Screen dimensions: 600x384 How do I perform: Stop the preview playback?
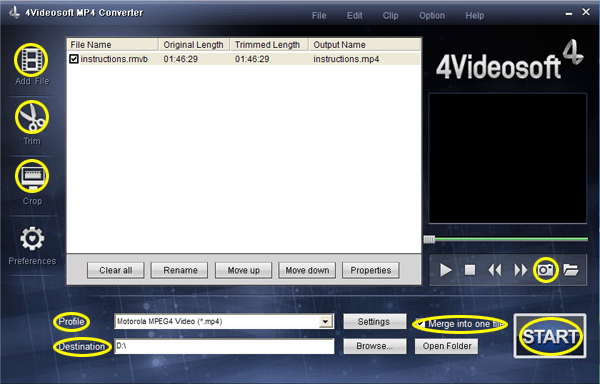pos(470,270)
